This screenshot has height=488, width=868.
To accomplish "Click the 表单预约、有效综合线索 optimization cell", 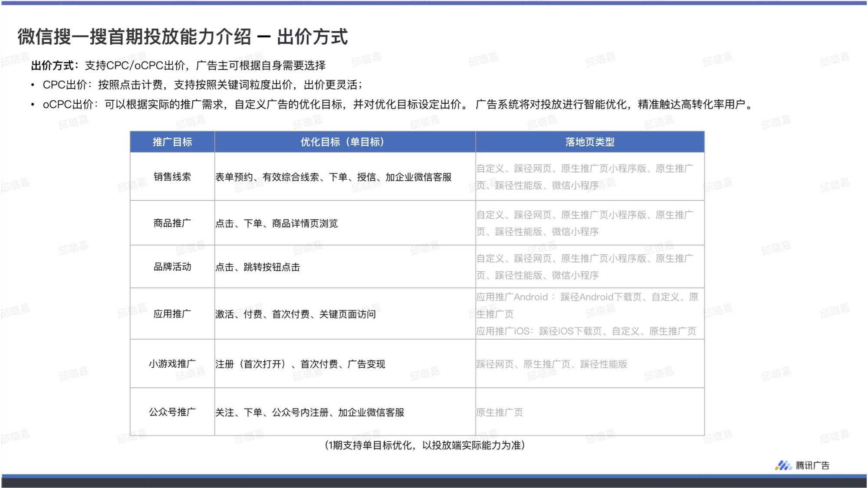I will click(x=333, y=177).
